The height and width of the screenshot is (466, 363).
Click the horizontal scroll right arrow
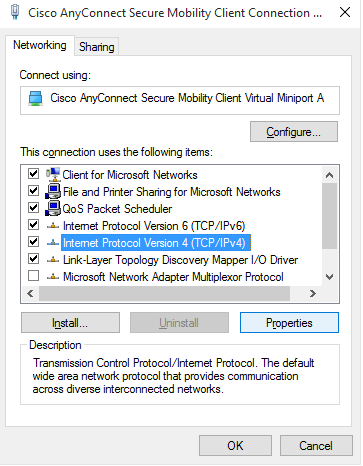click(x=312, y=293)
